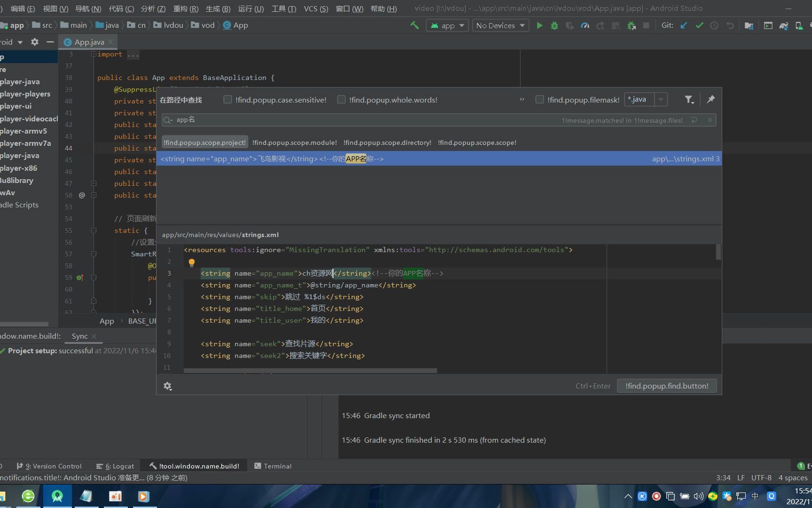Click the preview vertical scrollbar thumb
The width and height of the screenshot is (812, 508).
pos(718,252)
